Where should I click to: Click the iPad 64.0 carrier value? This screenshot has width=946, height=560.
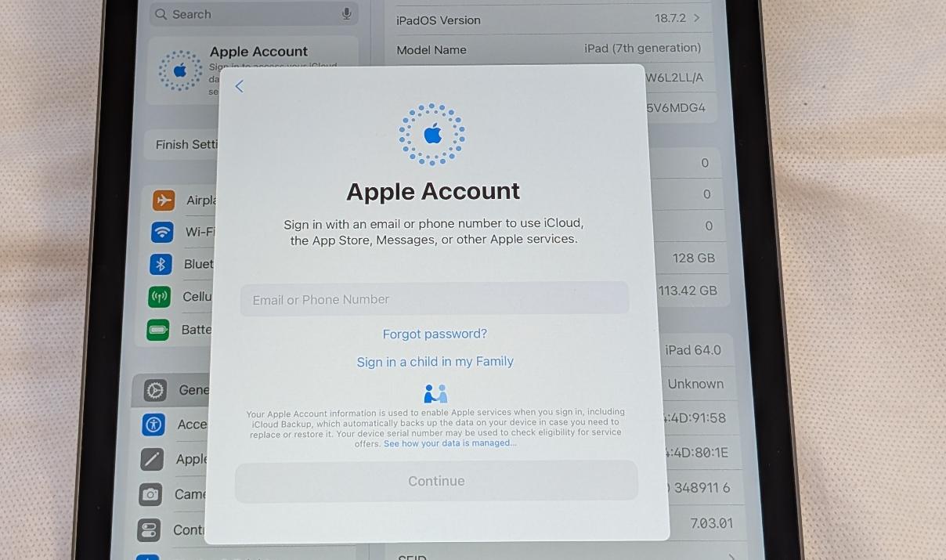(x=693, y=350)
